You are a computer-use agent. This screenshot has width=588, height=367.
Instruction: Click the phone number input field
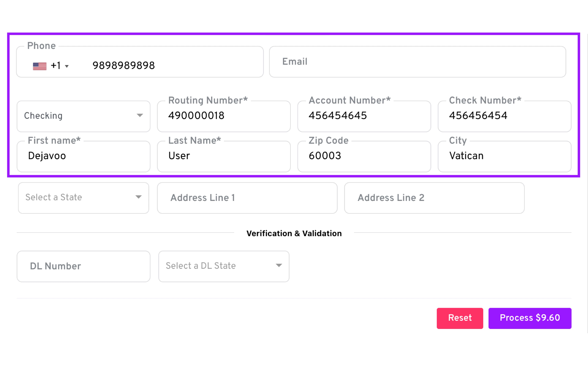(170, 66)
